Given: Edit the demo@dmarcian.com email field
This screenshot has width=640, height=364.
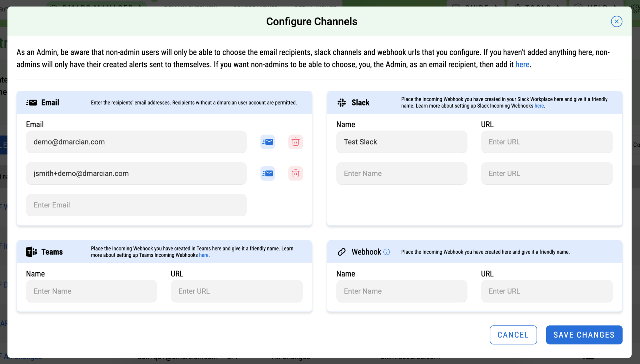Looking at the screenshot, I should (136, 142).
